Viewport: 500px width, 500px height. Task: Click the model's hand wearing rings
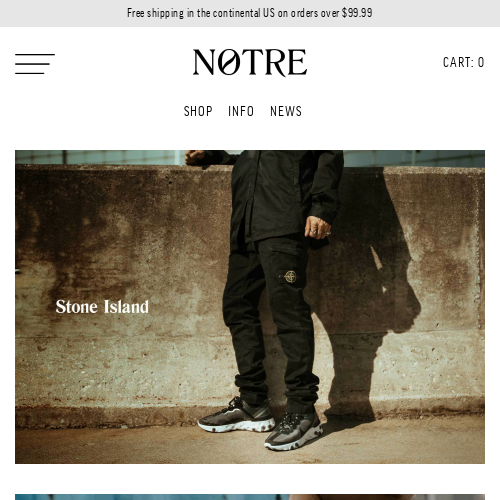tap(317, 228)
